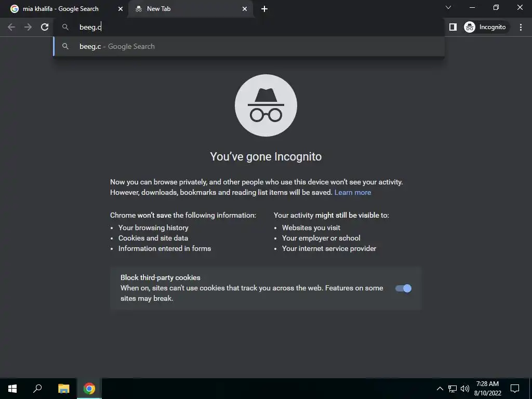Click the Incognito profile indicator
This screenshot has height=399, width=532.
click(x=486, y=27)
